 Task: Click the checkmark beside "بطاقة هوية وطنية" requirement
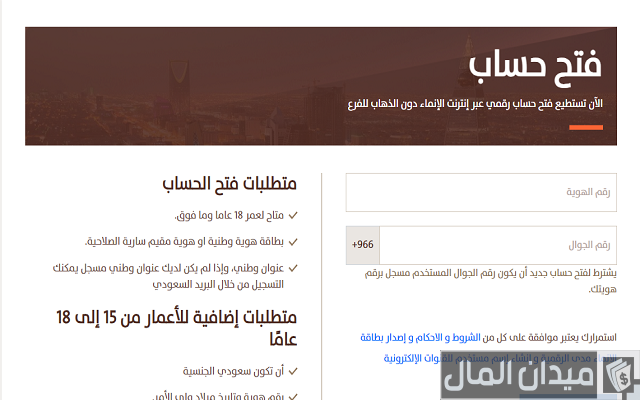coord(293,242)
